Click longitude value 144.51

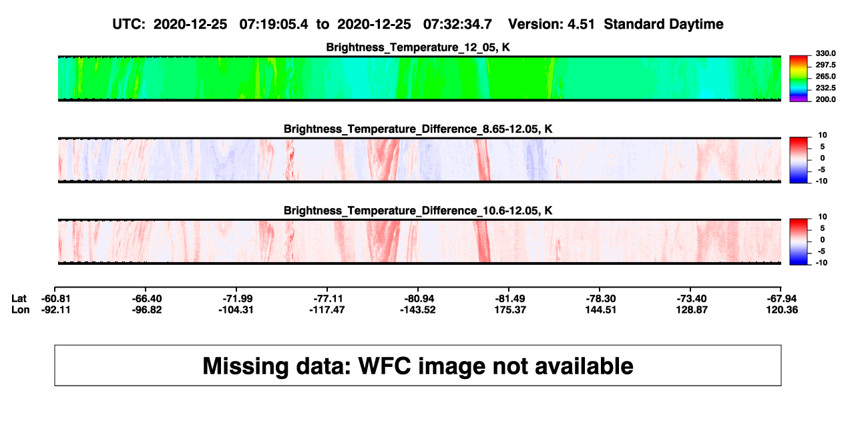click(x=600, y=310)
